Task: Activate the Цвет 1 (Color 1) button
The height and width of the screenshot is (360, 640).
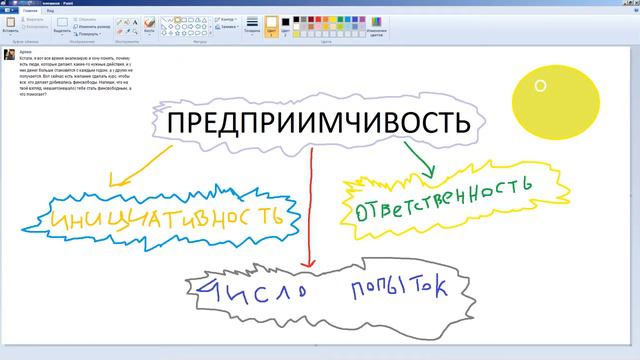Action: coord(271,27)
